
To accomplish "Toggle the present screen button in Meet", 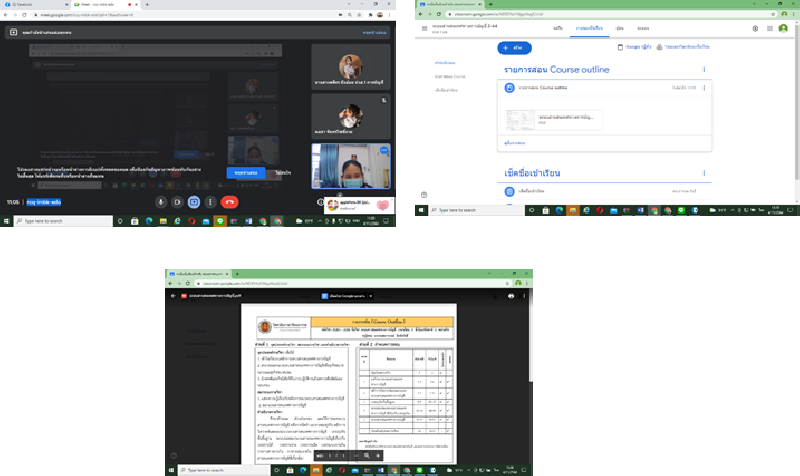I will coord(195,201).
